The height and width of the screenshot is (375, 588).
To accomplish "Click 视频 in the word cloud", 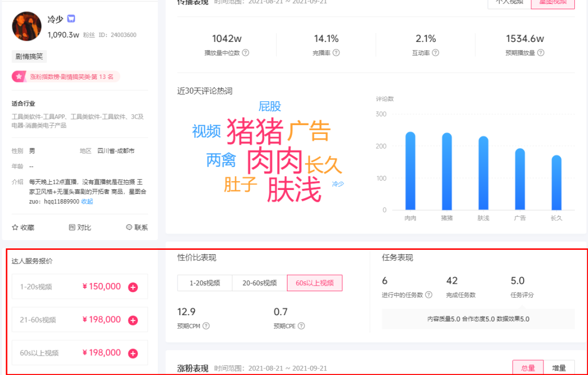I will point(206,131).
